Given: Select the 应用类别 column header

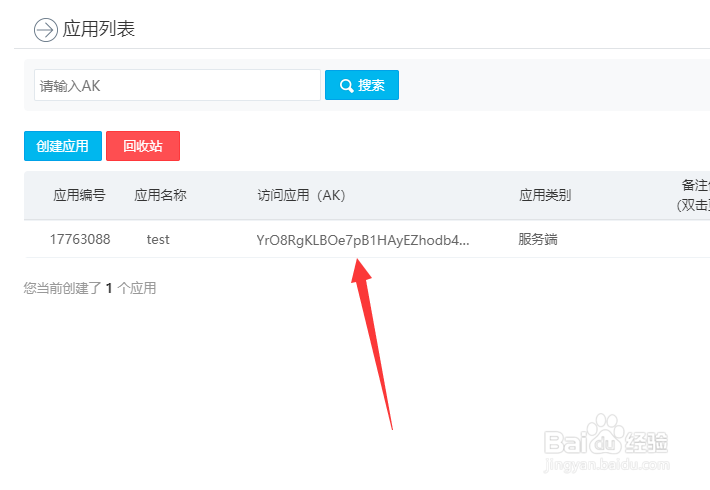Looking at the screenshot, I should coord(545,195).
